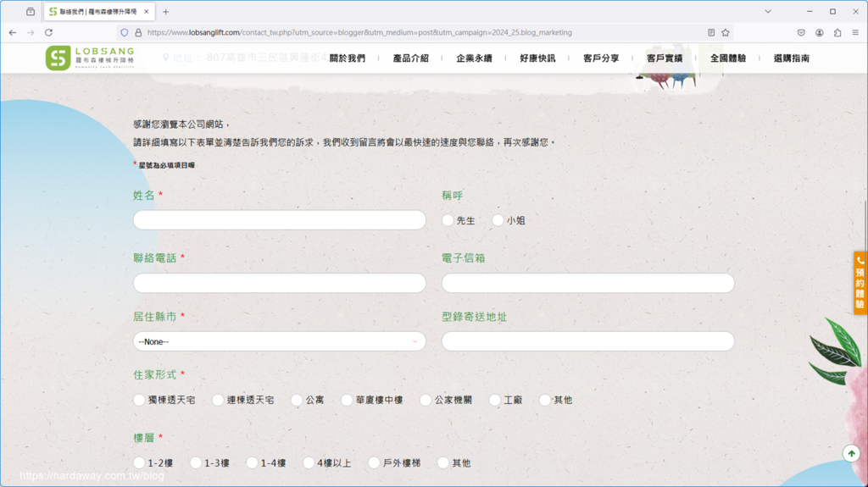Go back using browser back arrow

click(x=12, y=33)
